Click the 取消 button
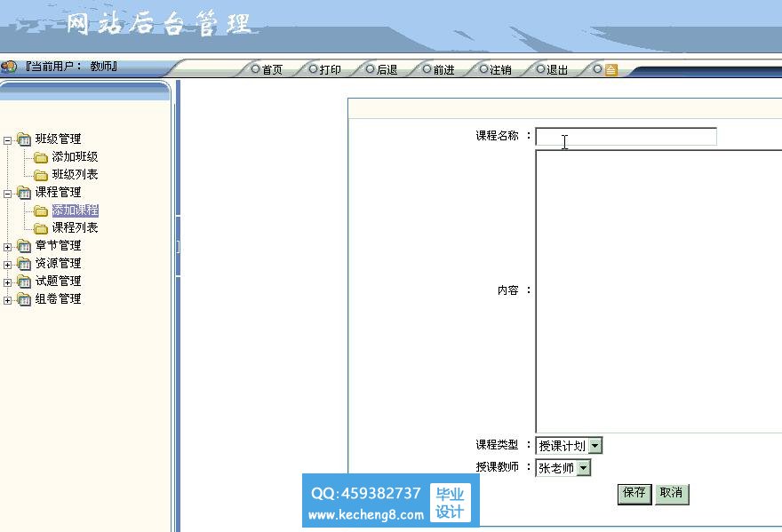 (x=671, y=494)
